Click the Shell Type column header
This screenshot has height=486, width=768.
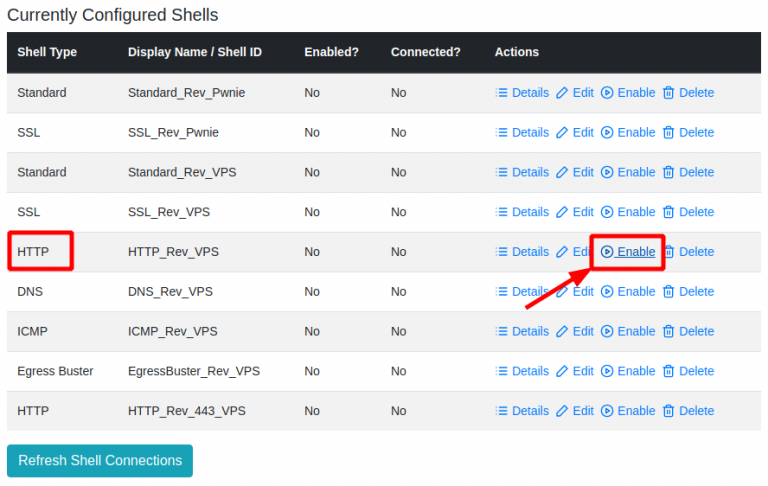pos(47,52)
